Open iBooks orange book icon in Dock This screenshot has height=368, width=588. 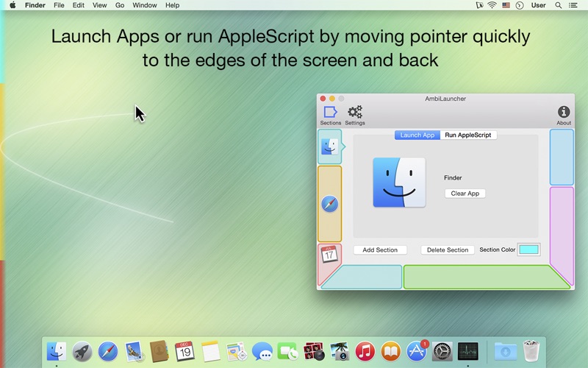click(391, 352)
